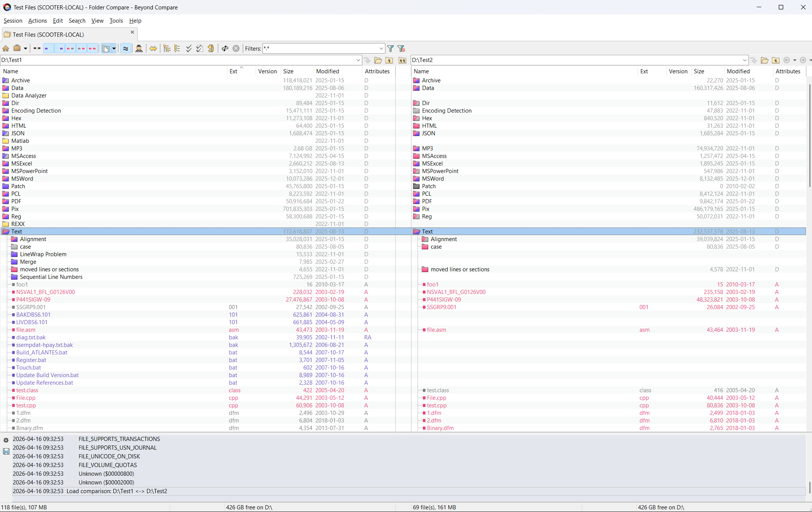
Task: Open the Actions menu
Action: [x=37, y=21]
